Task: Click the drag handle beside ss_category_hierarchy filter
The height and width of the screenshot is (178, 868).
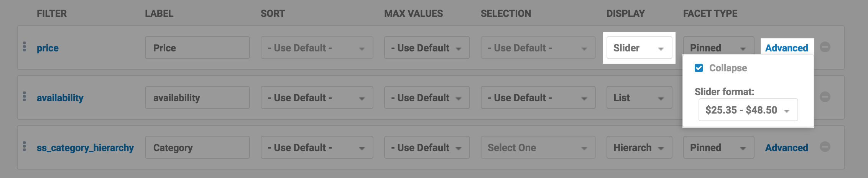Action: click(25, 147)
